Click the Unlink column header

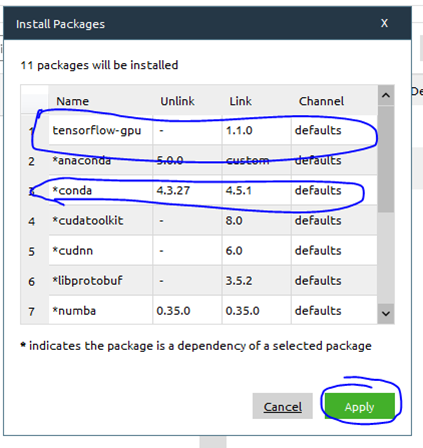177,101
